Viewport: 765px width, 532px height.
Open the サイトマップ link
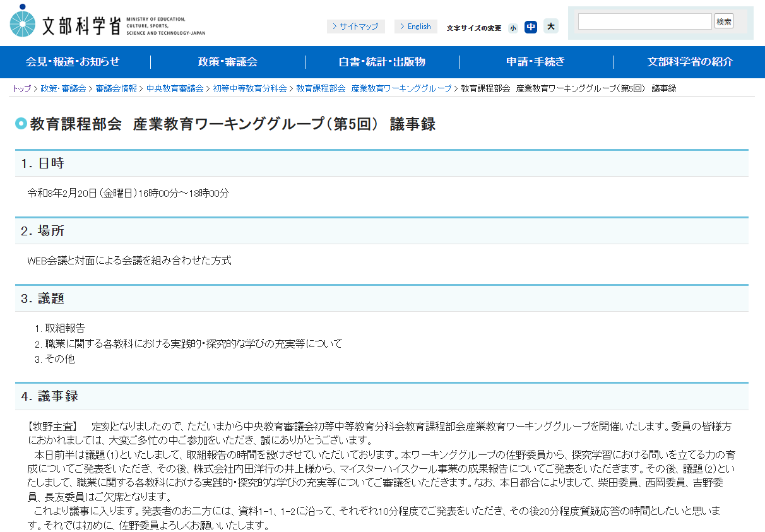(355, 27)
